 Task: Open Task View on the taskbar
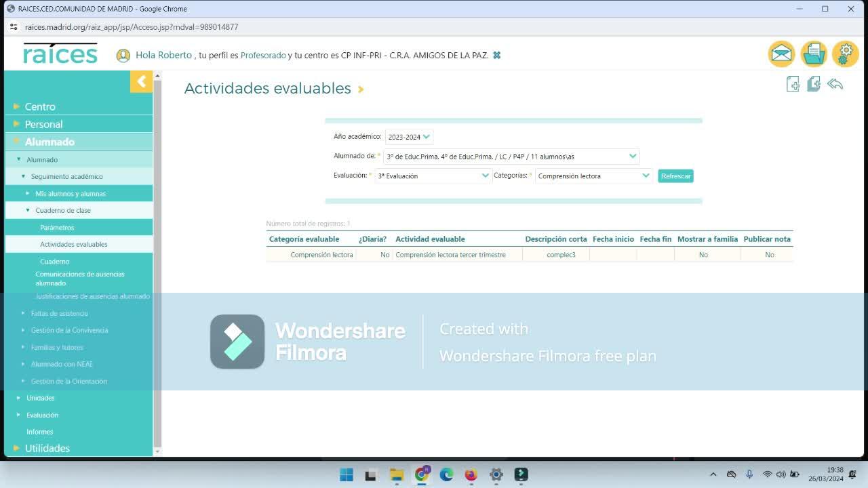pyautogui.click(x=371, y=474)
